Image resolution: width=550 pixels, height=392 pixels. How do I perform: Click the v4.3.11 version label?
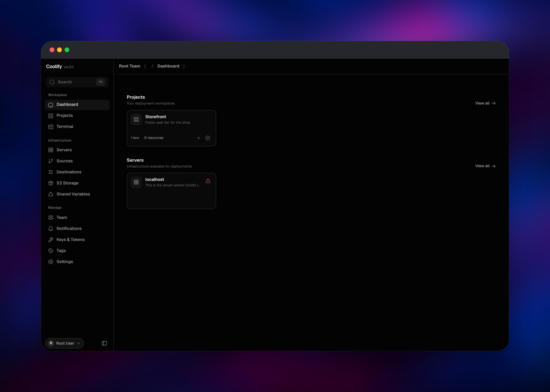tap(69, 67)
